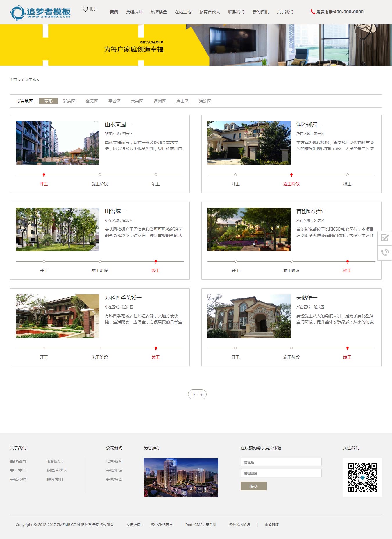Click the 追梦者模板 logo

[x=41, y=12]
